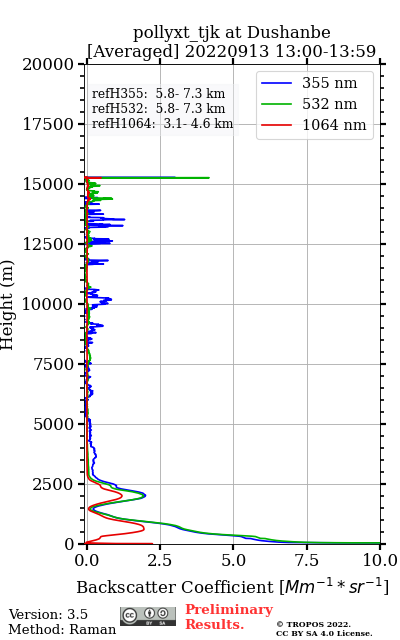Click the Creative Commons license badge
400x640 pixels.
click(148, 616)
